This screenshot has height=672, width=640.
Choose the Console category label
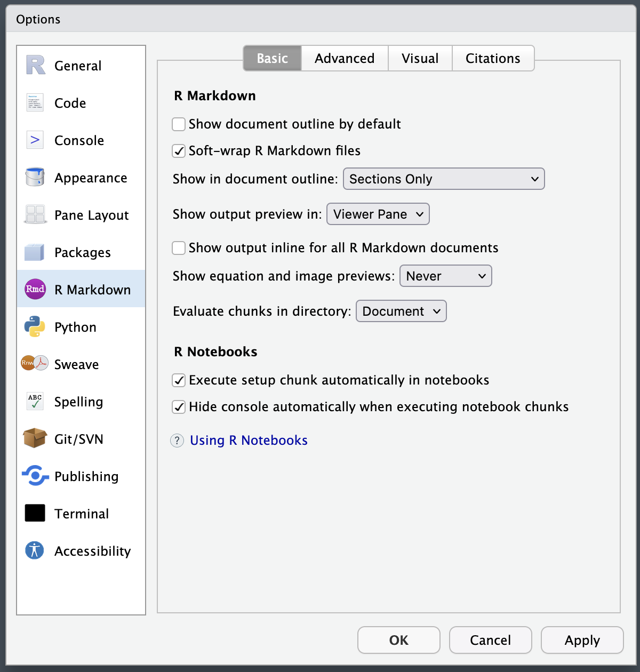[79, 140]
